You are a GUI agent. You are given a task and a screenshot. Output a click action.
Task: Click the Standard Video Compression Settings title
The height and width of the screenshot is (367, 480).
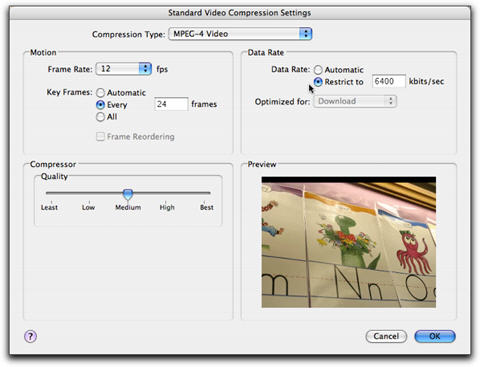(239, 13)
